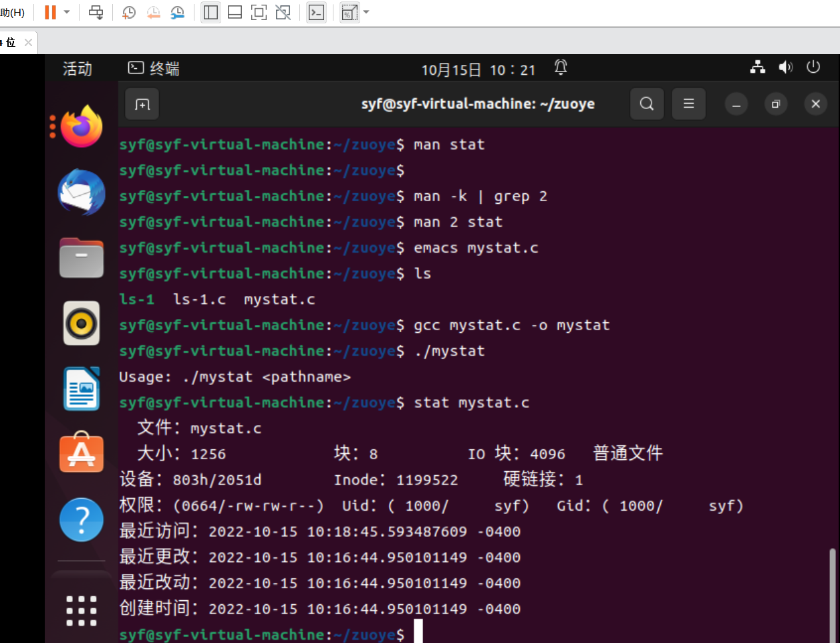Click the stretch guest display icon
The image size is (840, 643).
349,12
